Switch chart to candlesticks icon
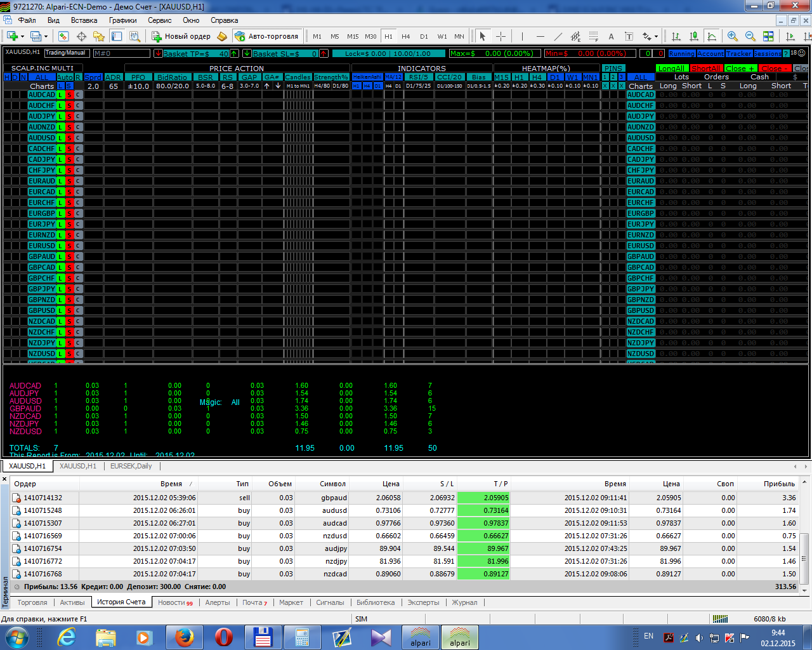 tap(694, 36)
